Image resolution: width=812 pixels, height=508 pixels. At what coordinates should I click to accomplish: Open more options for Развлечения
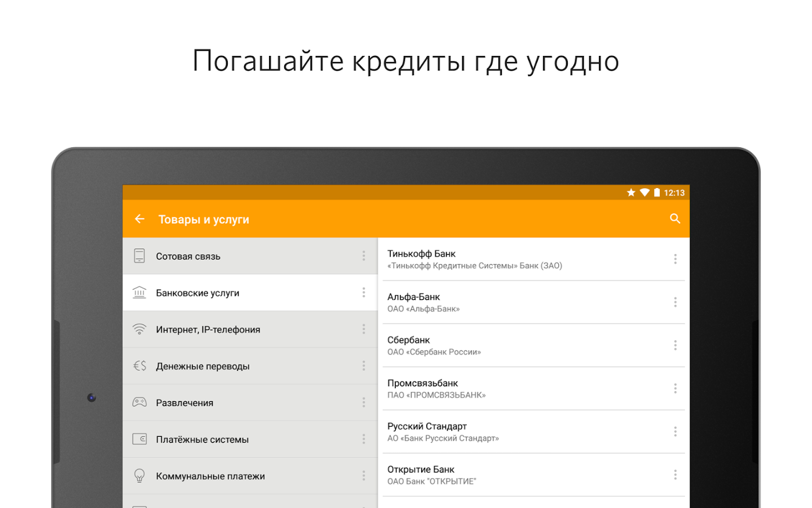[364, 402]
